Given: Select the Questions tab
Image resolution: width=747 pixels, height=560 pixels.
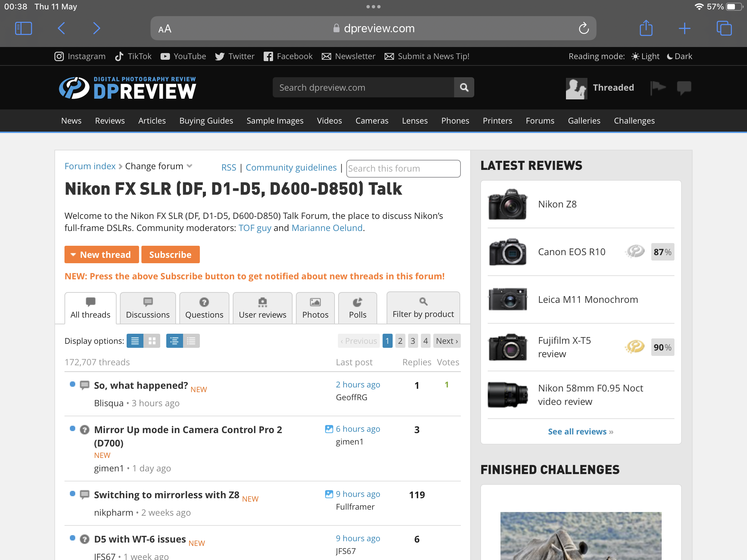Looking at the screenshot, I should (x=204, y=308).
